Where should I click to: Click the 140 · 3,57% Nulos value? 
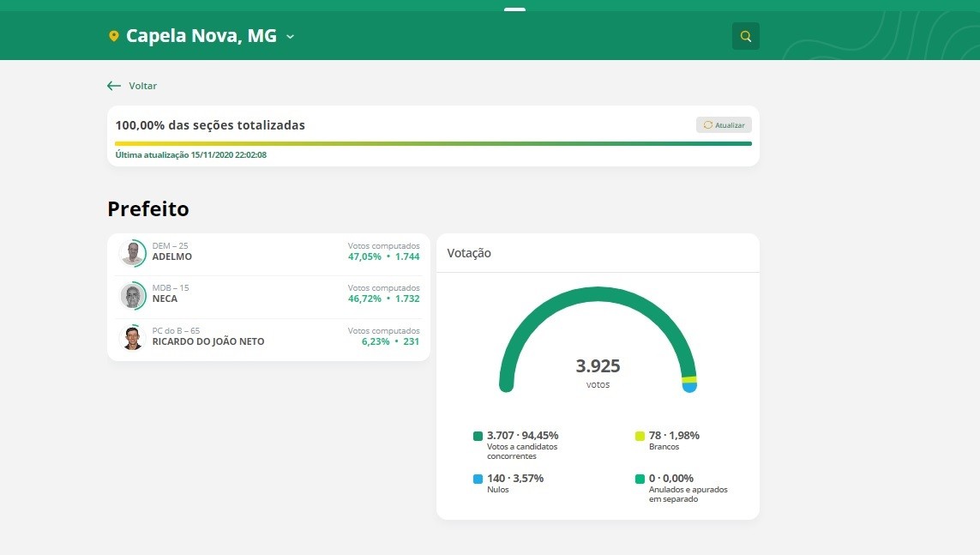tap(515, 479)
